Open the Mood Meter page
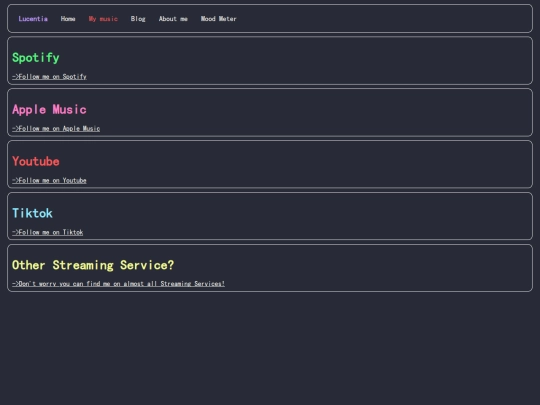Viewport: 540px width, 405px height. click(218, 19)
